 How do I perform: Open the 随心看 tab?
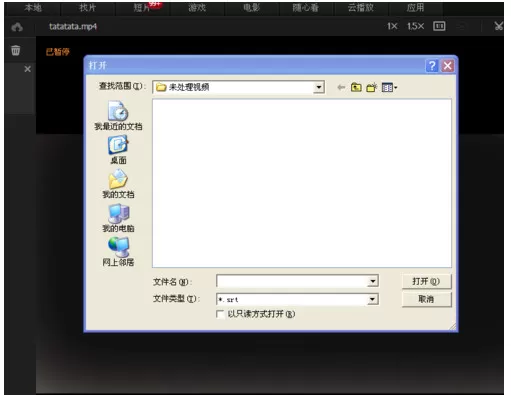click(306, 7)
